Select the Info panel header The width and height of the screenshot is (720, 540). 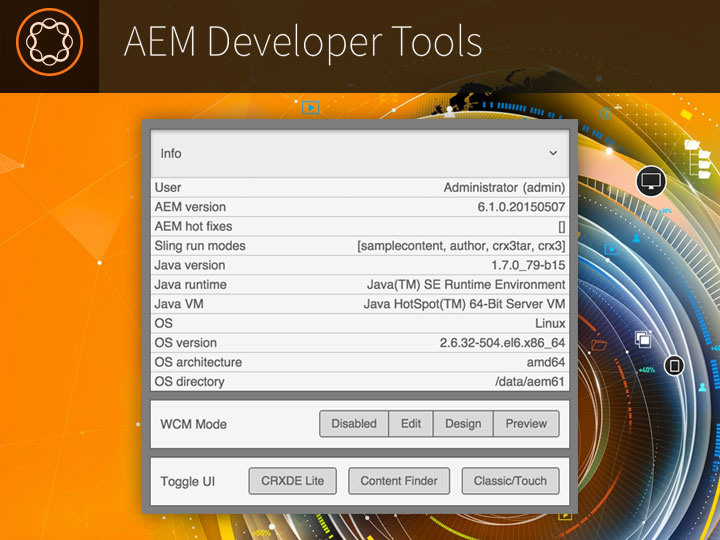pos(360,153)
